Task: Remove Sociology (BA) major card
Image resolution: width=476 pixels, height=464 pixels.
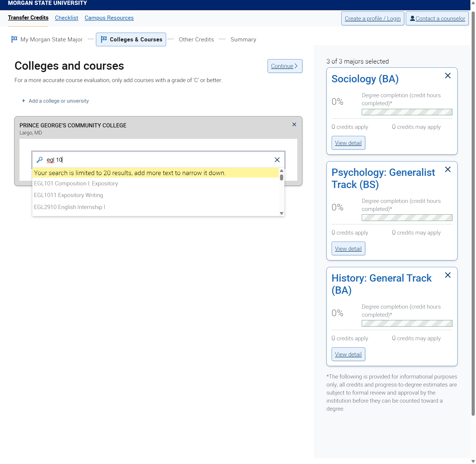Action: (x=448, y=76)
